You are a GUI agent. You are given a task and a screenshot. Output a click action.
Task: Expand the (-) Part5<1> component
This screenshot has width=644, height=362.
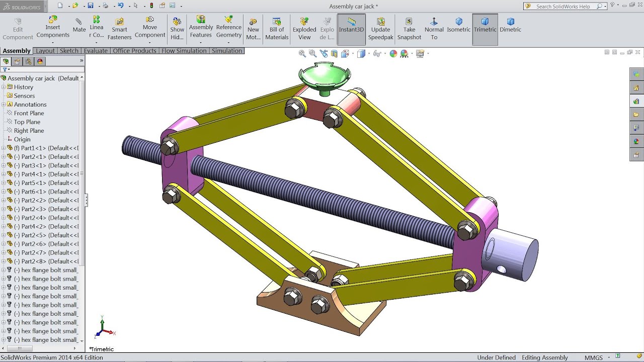coord(4,183)
